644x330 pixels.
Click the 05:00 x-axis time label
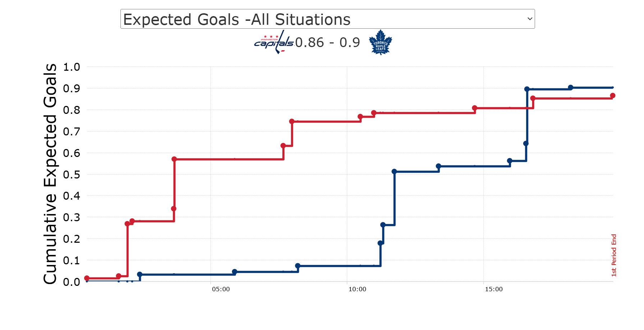pos(221,289)
